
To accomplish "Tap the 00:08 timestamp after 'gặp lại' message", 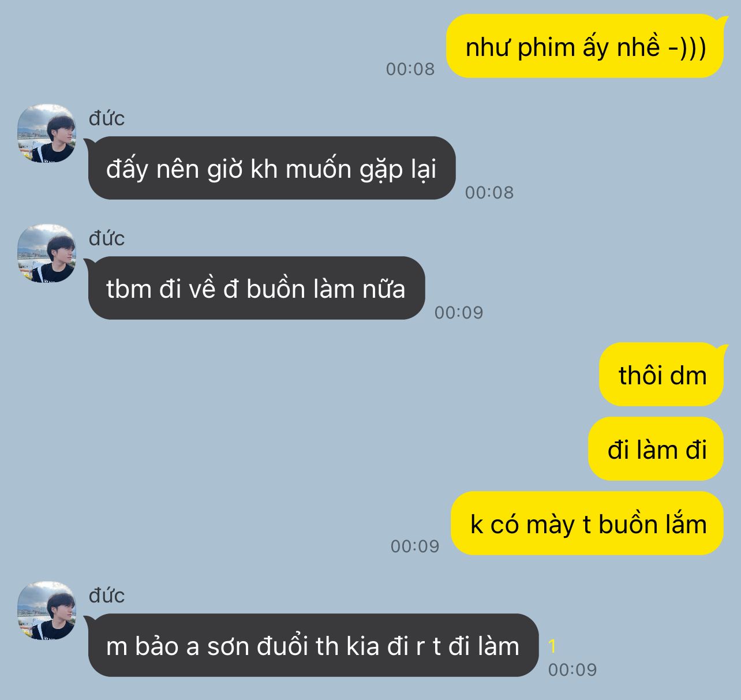I will (x=489, y=192).
